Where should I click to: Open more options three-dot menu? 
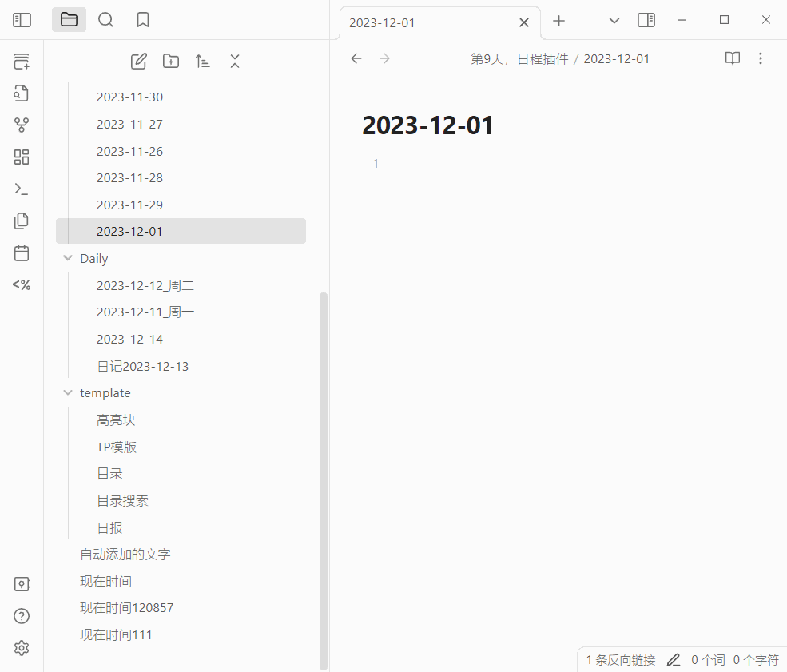(761, 58)
